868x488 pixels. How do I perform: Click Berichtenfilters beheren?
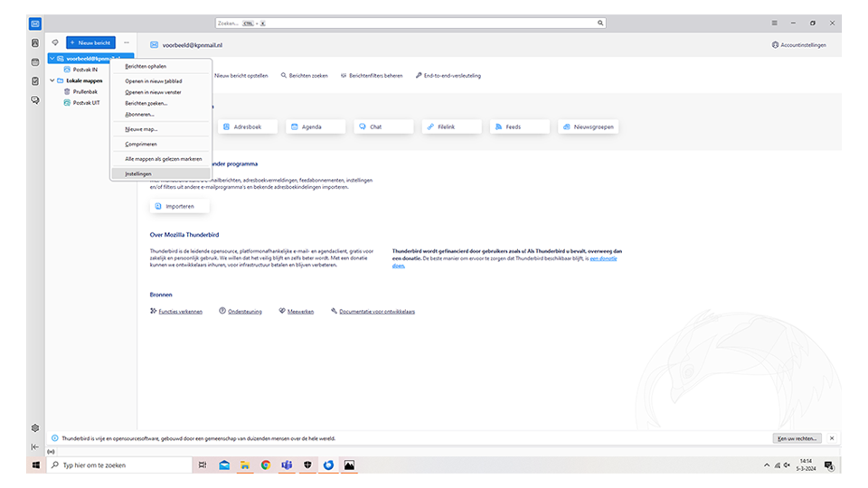[x=372, y=76]
